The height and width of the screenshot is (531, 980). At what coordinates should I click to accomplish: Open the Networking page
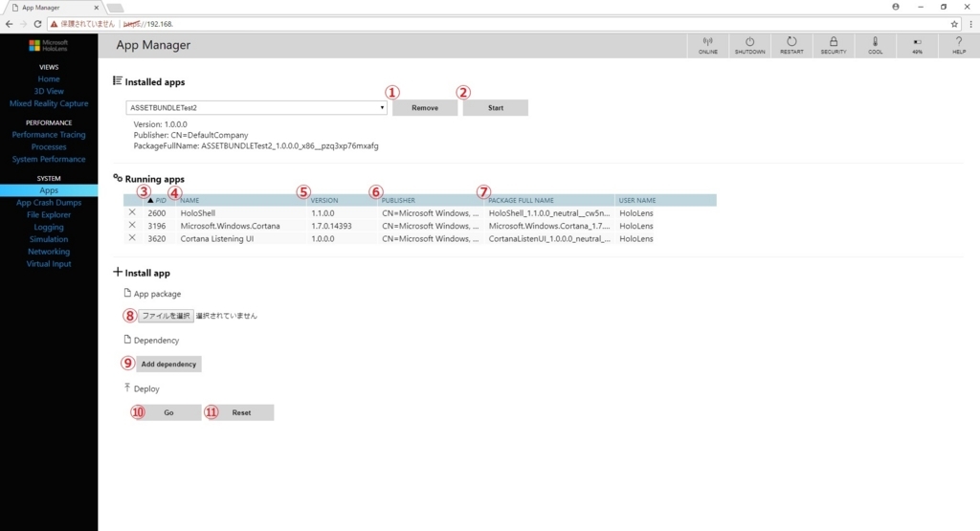coord(49,251)
